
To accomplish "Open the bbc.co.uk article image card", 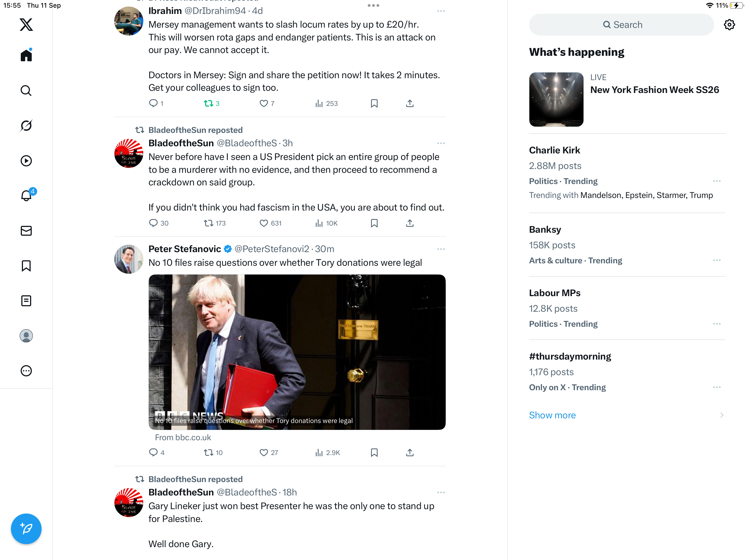I will [297, 352].
